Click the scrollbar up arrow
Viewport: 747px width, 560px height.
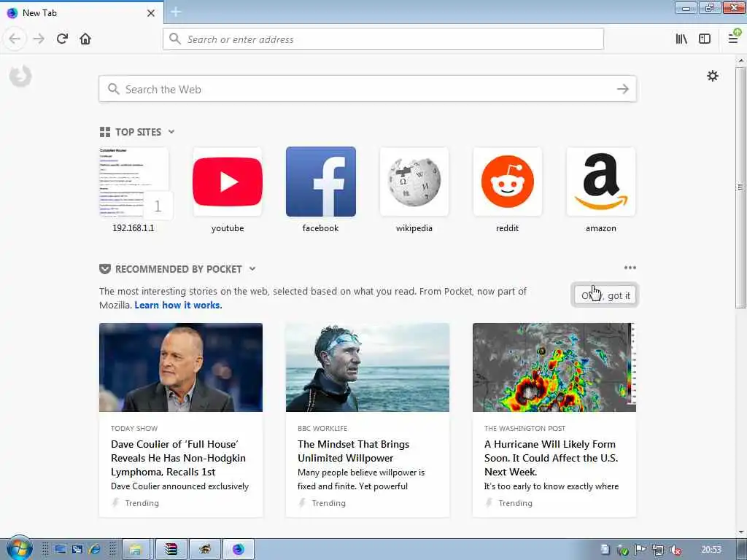740,61
